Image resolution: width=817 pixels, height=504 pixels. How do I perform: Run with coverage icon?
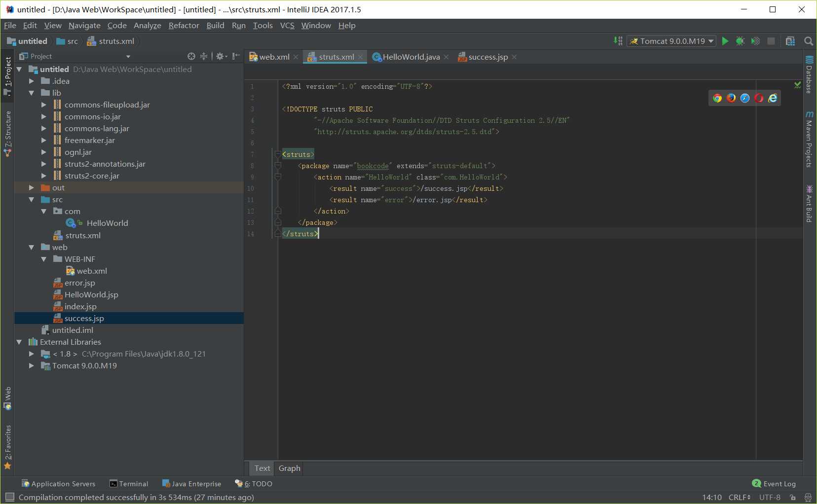(x=755, y=41)
